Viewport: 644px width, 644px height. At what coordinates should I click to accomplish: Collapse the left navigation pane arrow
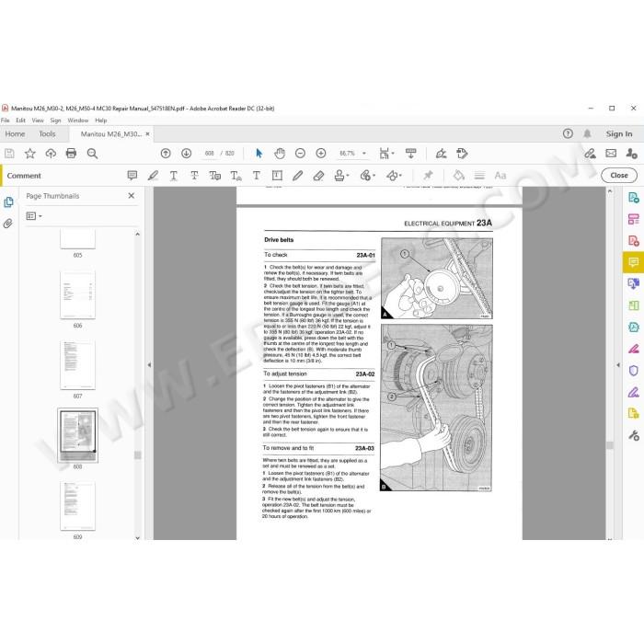(x=149, y=364)
